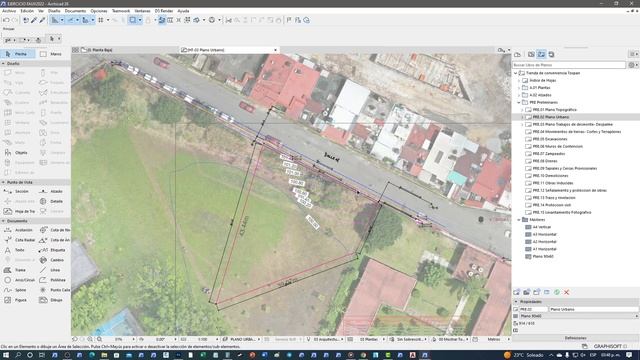Select the Hoja de Trabajo tool
Image resolution: width=640 pixels, height=360 pixels.
[20, 211]
